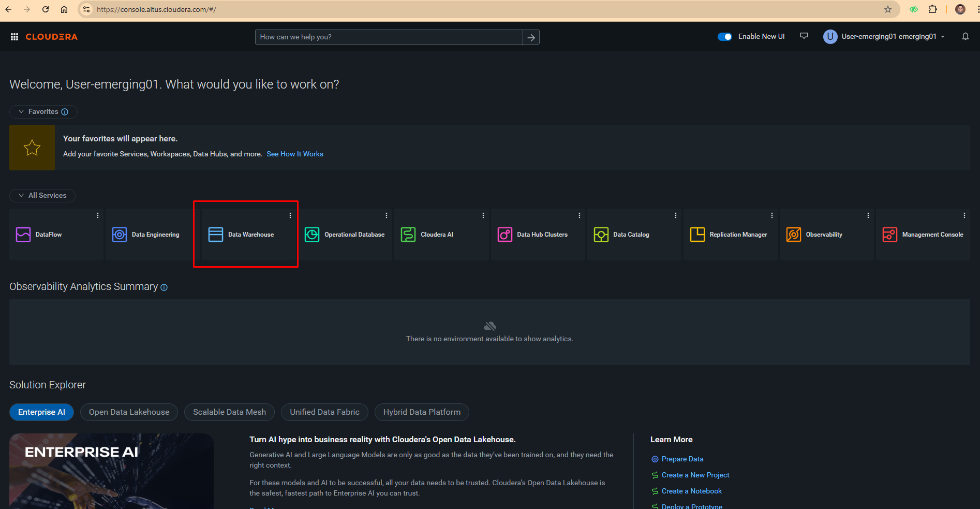
Task: Open the feedback chat icon
Action: (x=804, y=36)
